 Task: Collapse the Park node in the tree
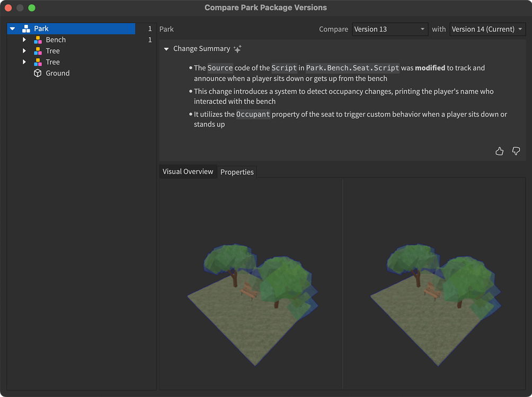point(12,28)
